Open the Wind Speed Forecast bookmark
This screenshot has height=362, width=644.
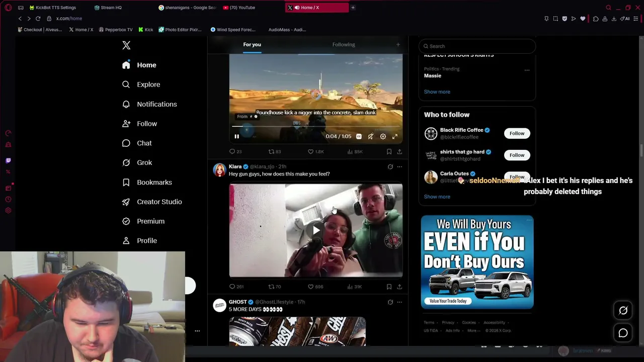(233, 30)
